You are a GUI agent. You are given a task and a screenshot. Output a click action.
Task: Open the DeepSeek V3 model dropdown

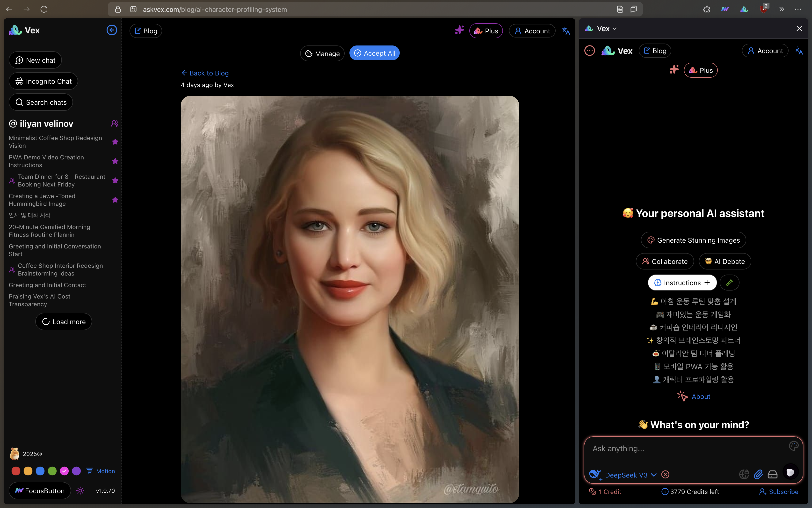631,475
